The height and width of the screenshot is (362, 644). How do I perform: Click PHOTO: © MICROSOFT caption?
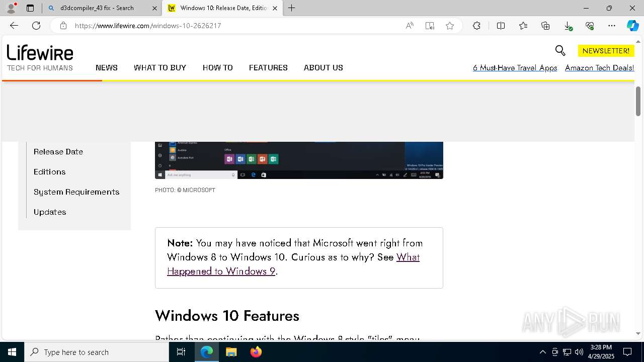[185, 190]
